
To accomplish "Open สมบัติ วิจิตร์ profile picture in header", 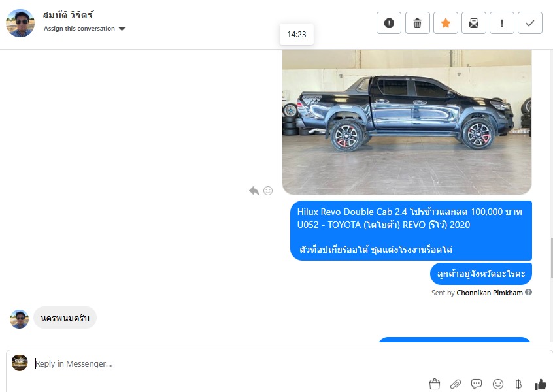I will (20, 24).
